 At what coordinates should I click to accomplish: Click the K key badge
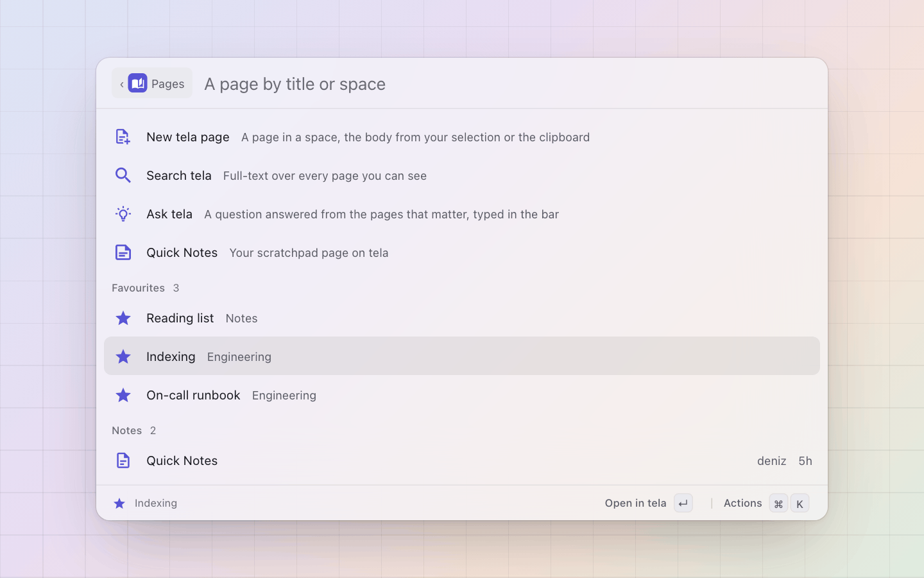coord(800,504)
